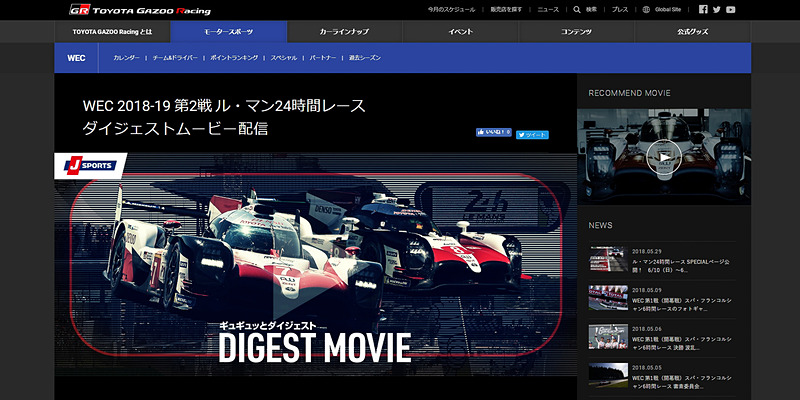Open the カレンダー submenu link
Viewport: 800px width, 400px height.
[x=126, y=58]
